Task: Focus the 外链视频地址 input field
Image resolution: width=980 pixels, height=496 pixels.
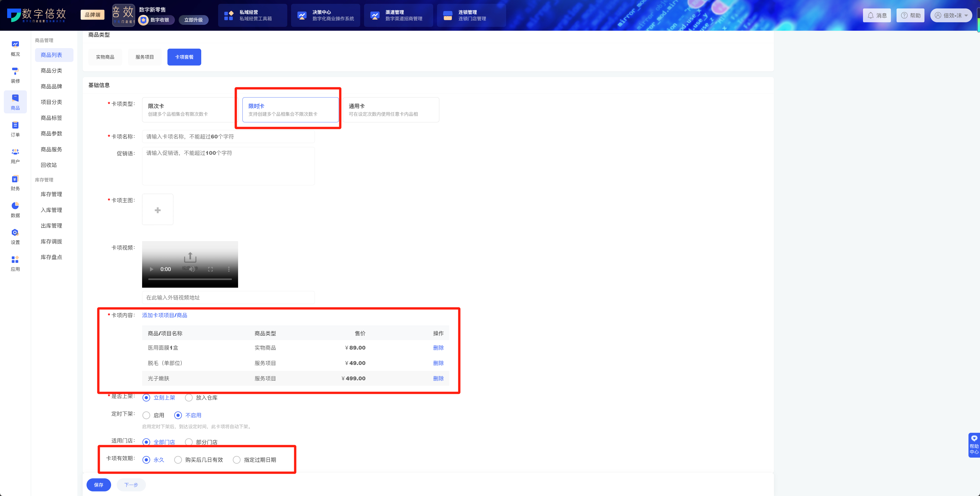Action: pos(228,297)
